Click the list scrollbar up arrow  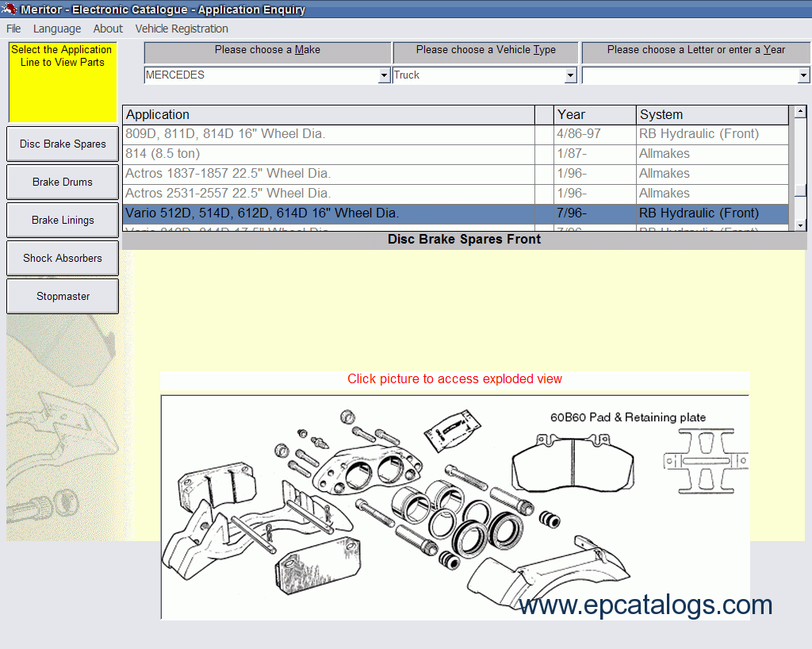801,111
